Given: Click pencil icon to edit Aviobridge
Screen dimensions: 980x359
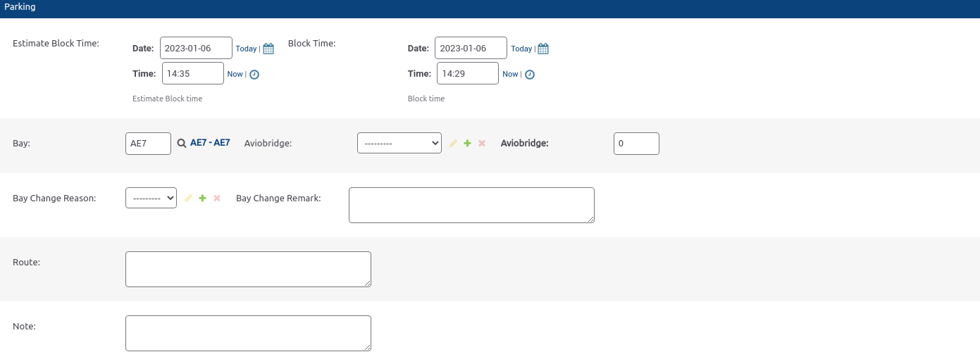Looking at the screenshot, I should click(x=453, y=143).
